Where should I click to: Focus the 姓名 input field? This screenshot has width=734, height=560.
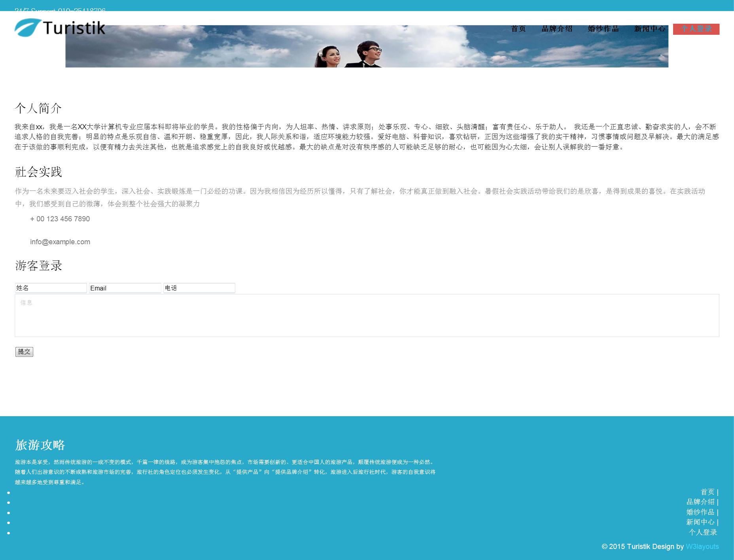[51, 288]
